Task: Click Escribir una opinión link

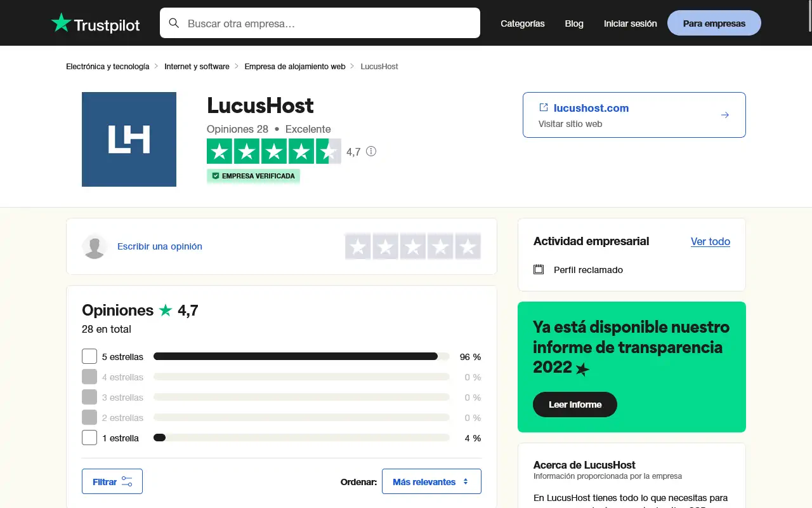Action: (160, 246)
